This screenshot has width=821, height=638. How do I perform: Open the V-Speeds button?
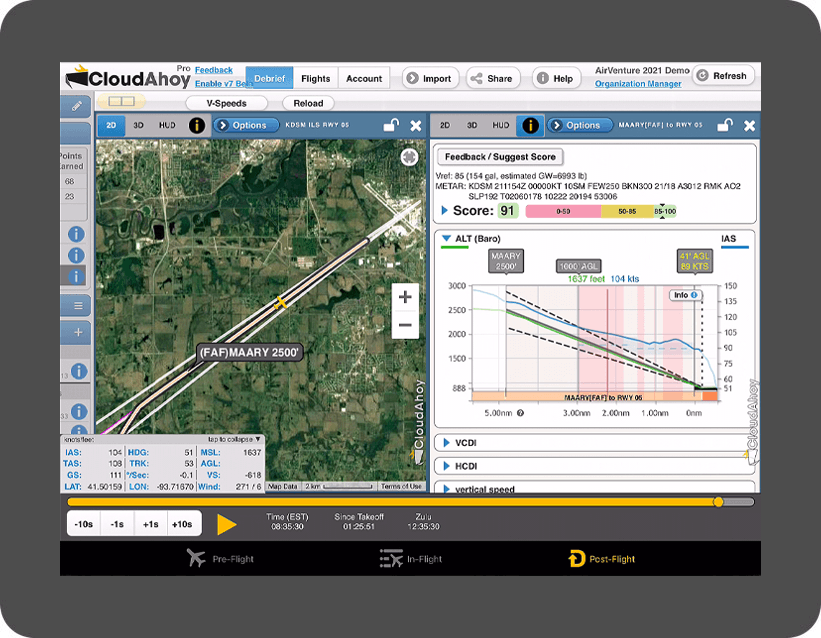click(227, 103)
